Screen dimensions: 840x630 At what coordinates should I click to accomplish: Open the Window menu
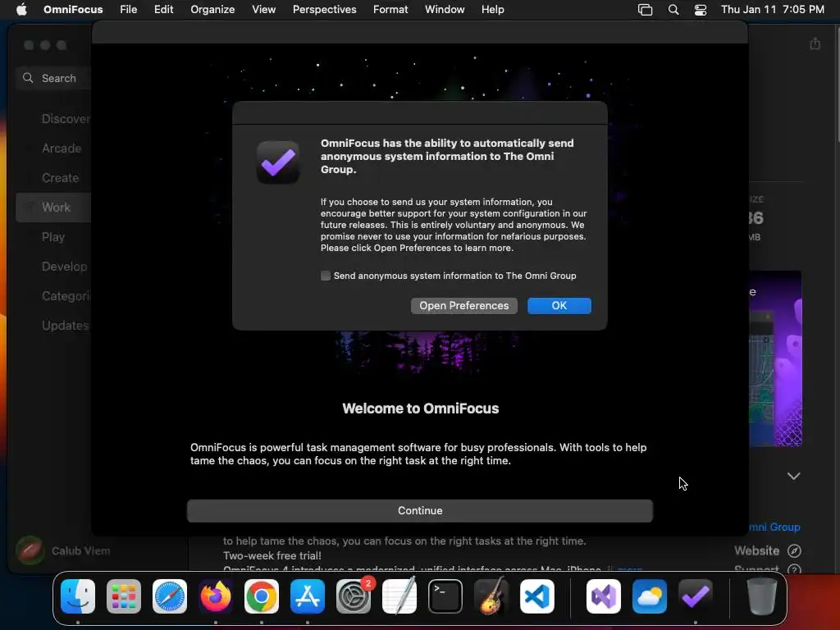click(x=444, y=10)
